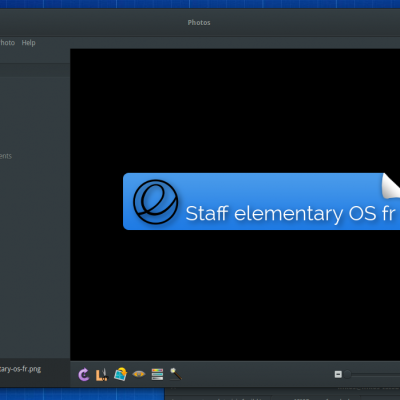
Task: Open the Help menu
Action: click(x=28, y=43)
